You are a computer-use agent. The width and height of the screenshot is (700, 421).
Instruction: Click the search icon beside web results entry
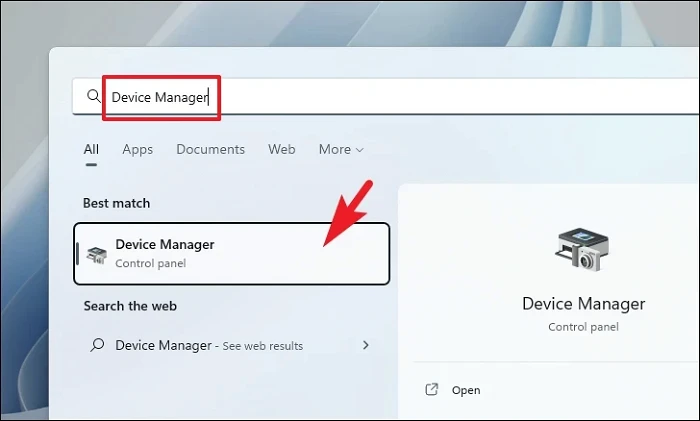pos(97,345)
